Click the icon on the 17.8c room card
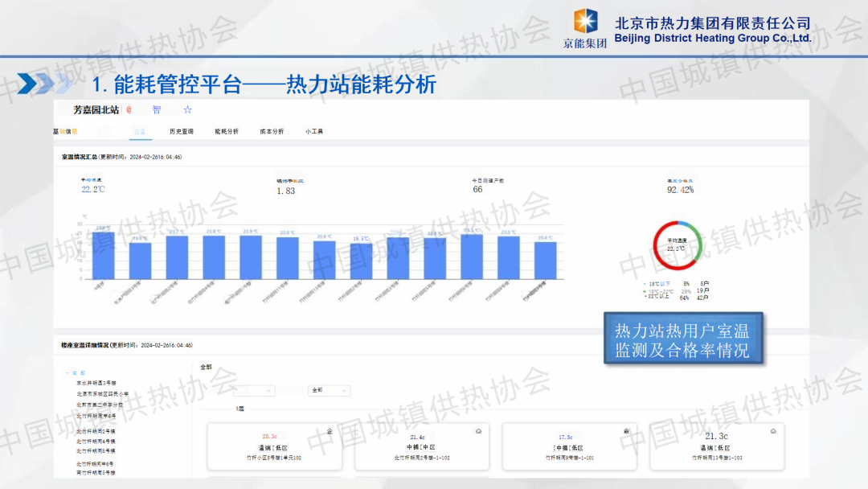This screenshot has width=868, height=489. coord(626,431)
